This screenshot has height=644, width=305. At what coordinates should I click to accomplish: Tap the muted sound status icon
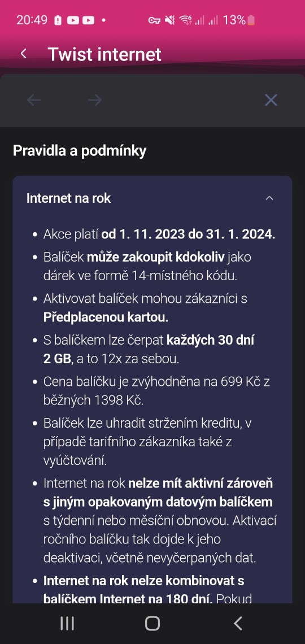pyautogui.click(x=169, y=20)
